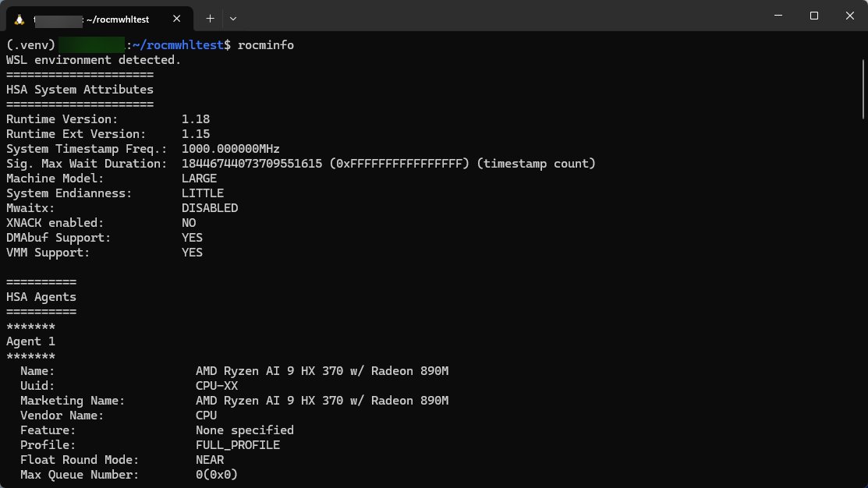Click the Name field's Ryzen AI value

coord(322,371)
